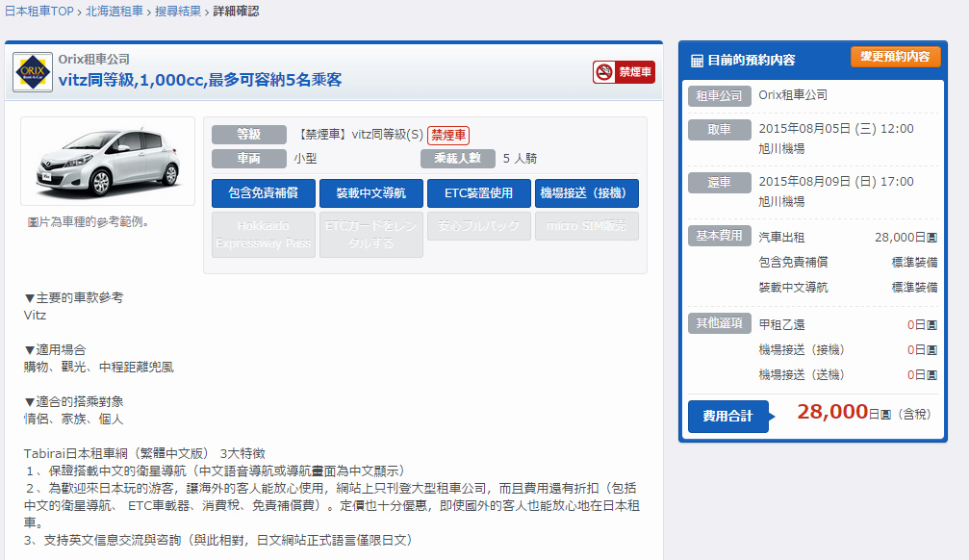Click the 其他選項 label

(x=720, y=323)
